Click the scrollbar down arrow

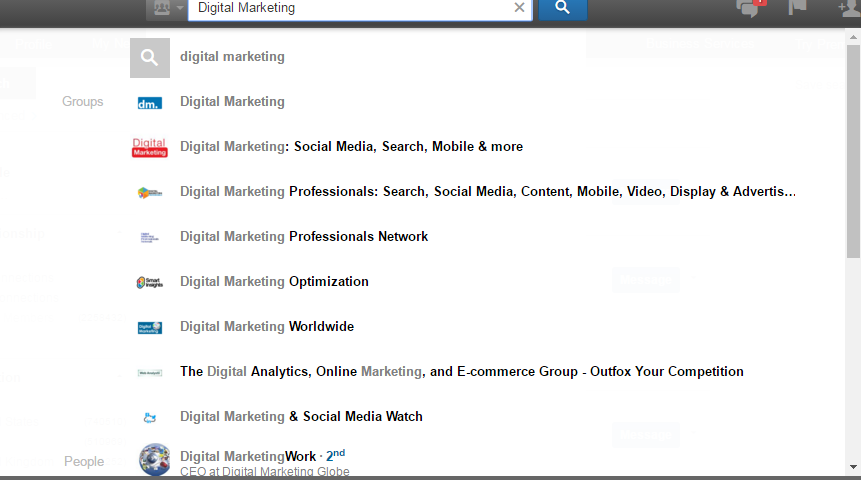coord(853,467)
